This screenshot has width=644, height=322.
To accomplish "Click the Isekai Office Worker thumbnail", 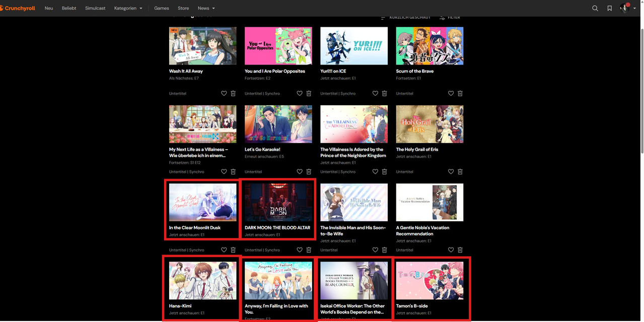I will pyautogui.click(x=354, y=281).
